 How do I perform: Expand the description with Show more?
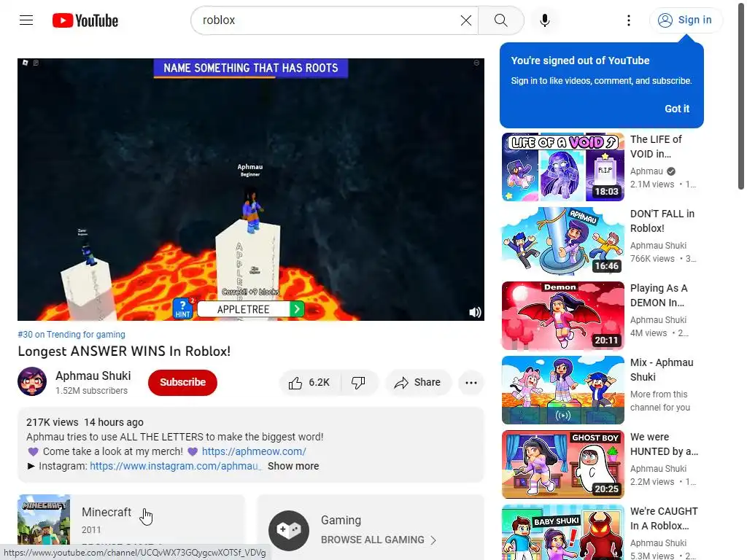click(x=293, y=466)
